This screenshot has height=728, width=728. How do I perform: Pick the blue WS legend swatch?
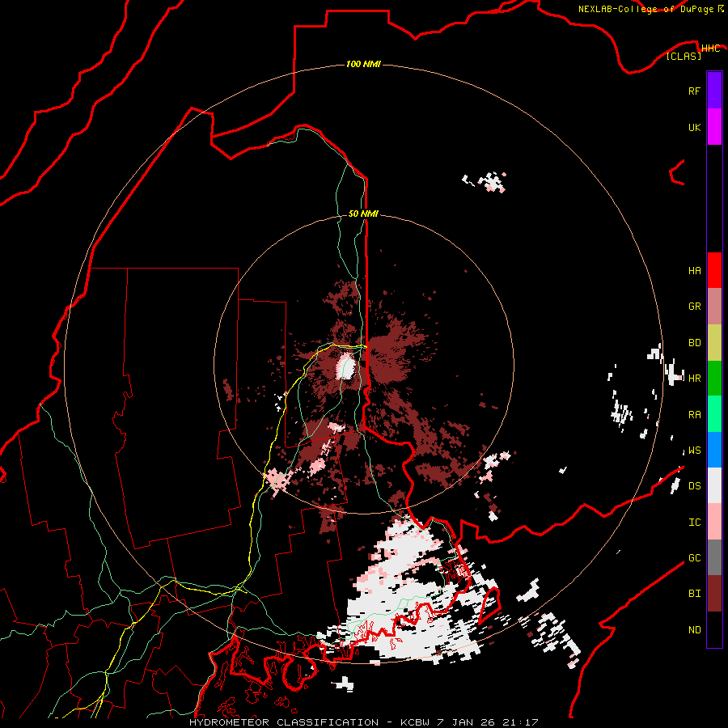click(714, 450)
